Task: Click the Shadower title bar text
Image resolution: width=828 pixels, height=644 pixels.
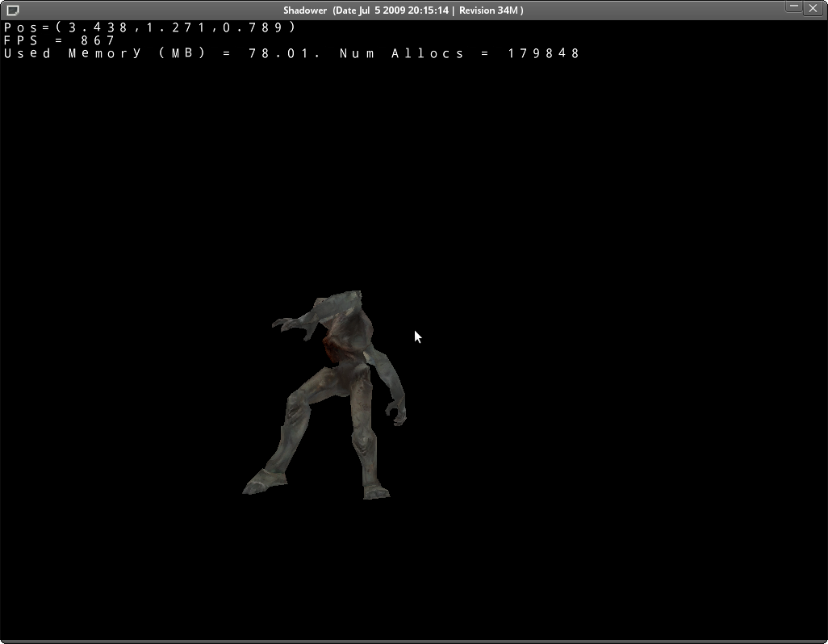Action: coord(403,10)
